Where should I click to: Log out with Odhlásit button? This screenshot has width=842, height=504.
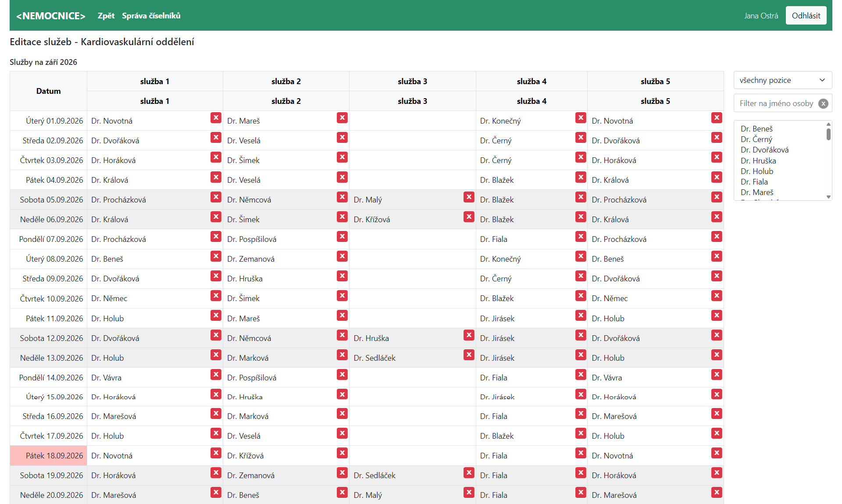pyautogui.click(x=806, y=16)
